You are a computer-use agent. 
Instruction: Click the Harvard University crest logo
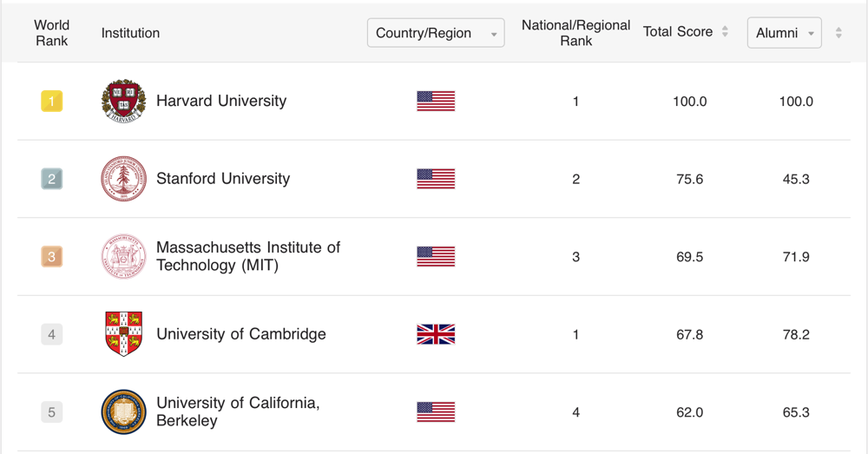pyautogui.click(x=123, y=101)
